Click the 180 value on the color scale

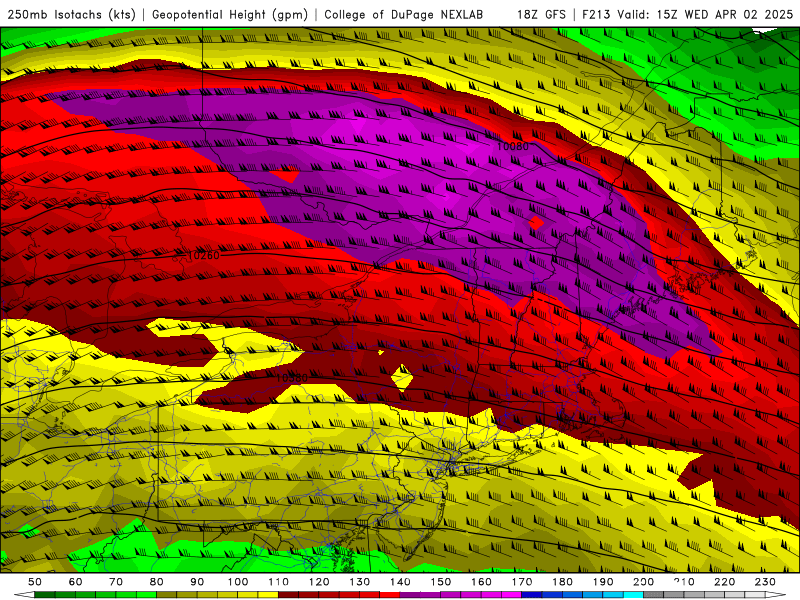coord(562,582)
